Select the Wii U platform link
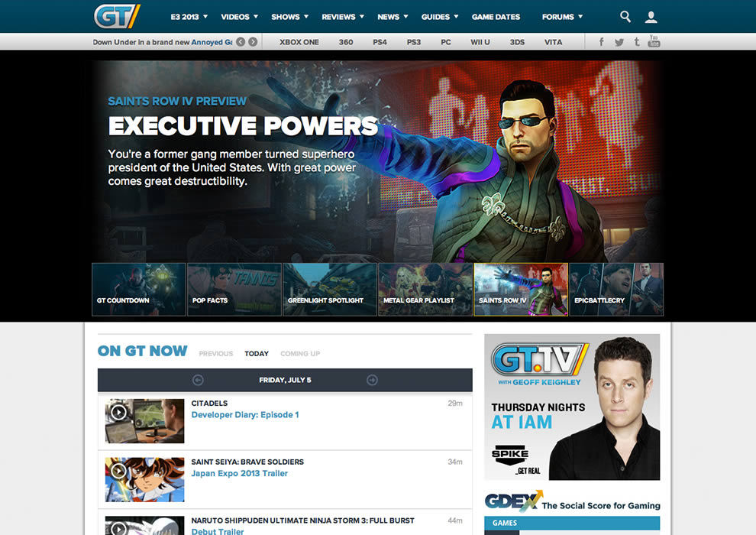Image resolution: width=756 pixels, height=535 pixels. tap(480, 42)
